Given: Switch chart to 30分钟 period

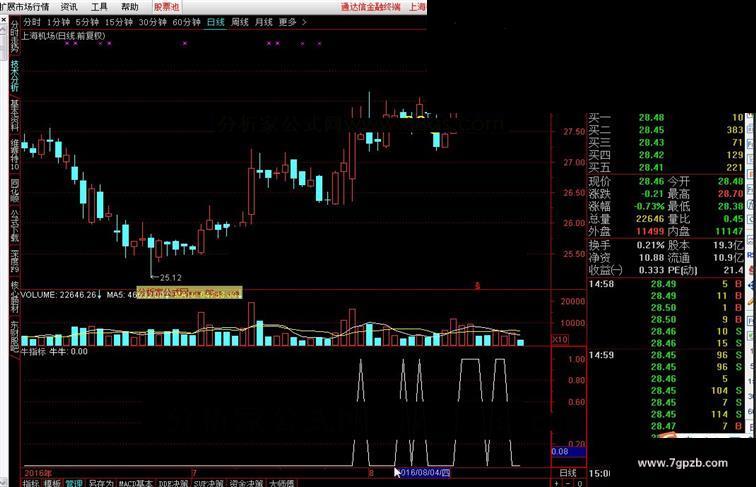Looking at the screenshot, I should pos(152,22).
